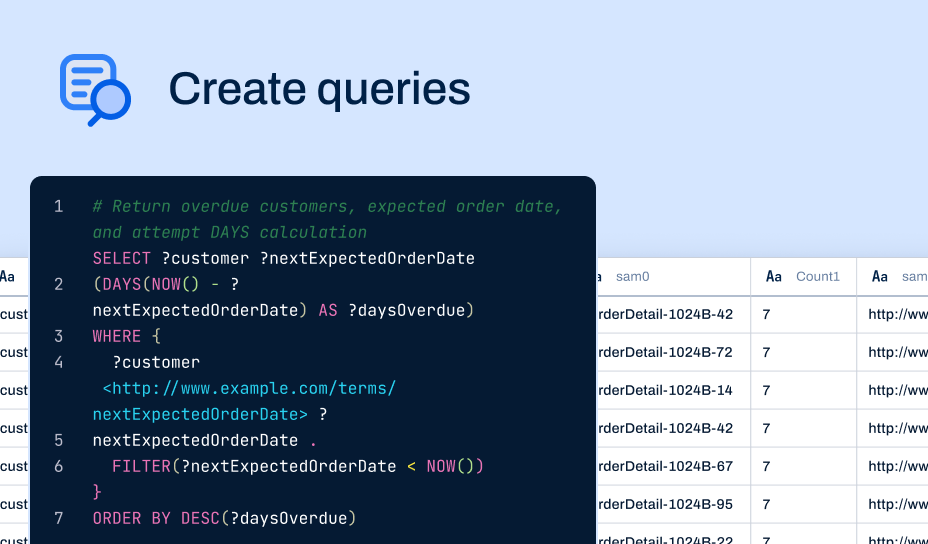Click the Aa type icon beside Count1
928x544 pixels.
click(774, 276)
